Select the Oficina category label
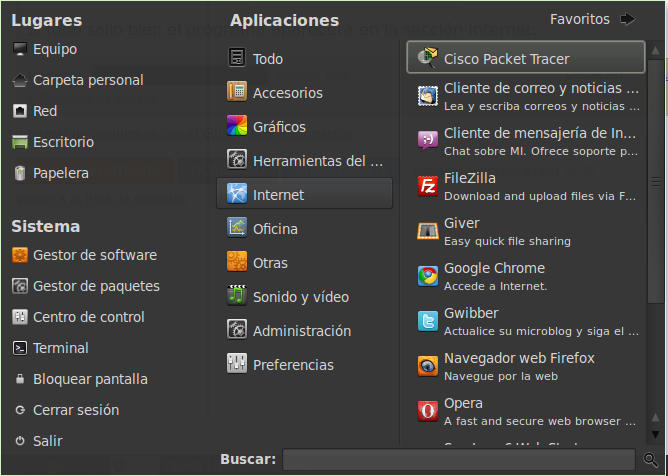Viewport: 668px width, 476px height. (x=275, y=229)
